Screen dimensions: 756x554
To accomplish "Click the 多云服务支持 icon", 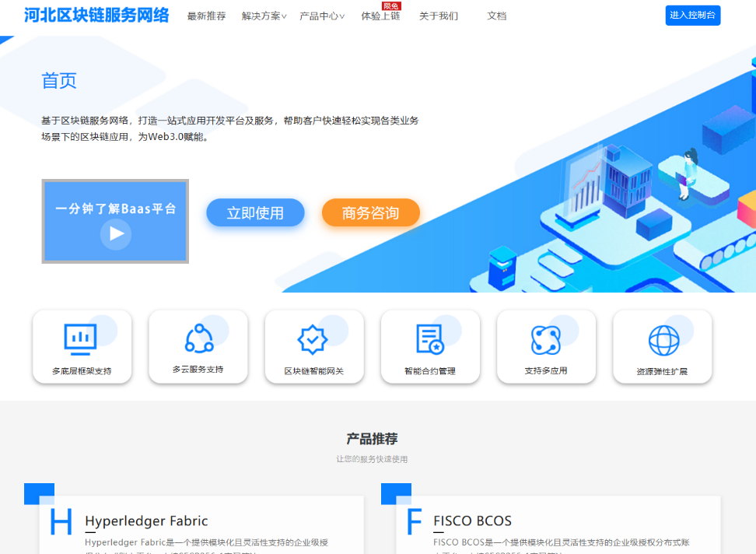I will (198, 338).
